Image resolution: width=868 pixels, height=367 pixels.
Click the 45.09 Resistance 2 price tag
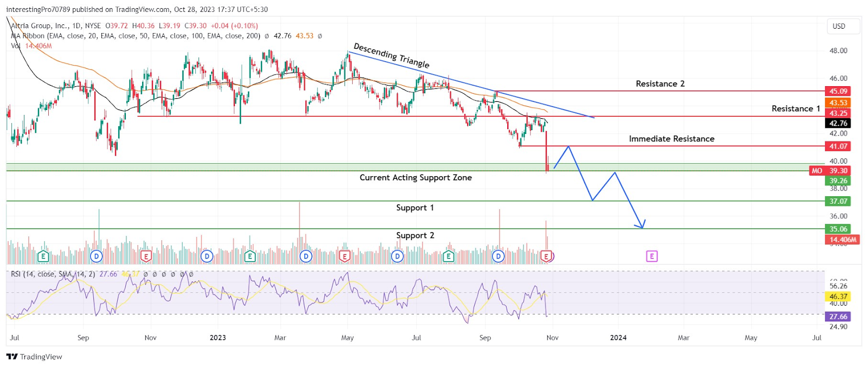838,91
